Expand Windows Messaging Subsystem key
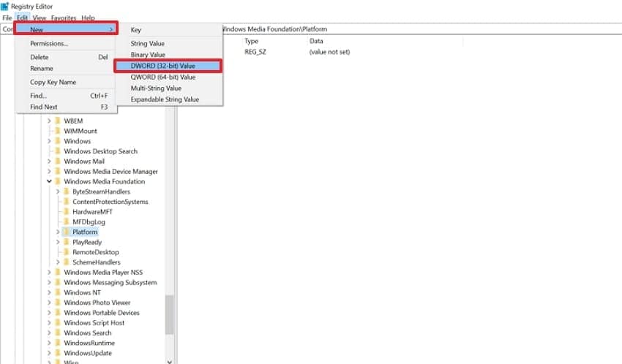The width and height of the screenshot is (622, 364). tap(49, 282)
